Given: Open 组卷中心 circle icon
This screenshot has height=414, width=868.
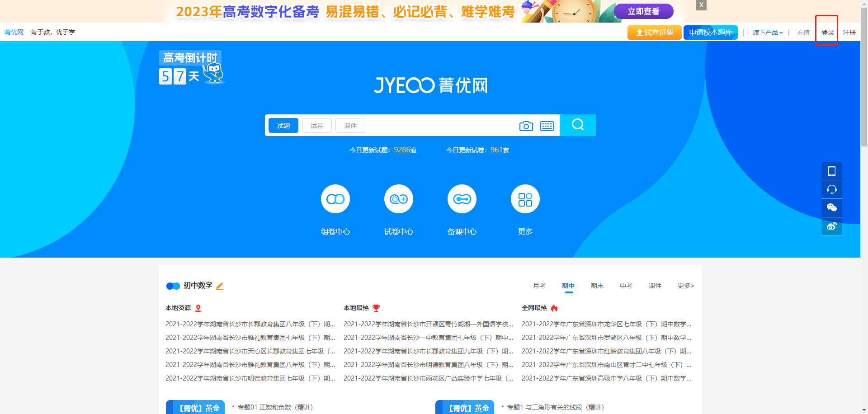Looking at the screenshot, I should point(335,199).
